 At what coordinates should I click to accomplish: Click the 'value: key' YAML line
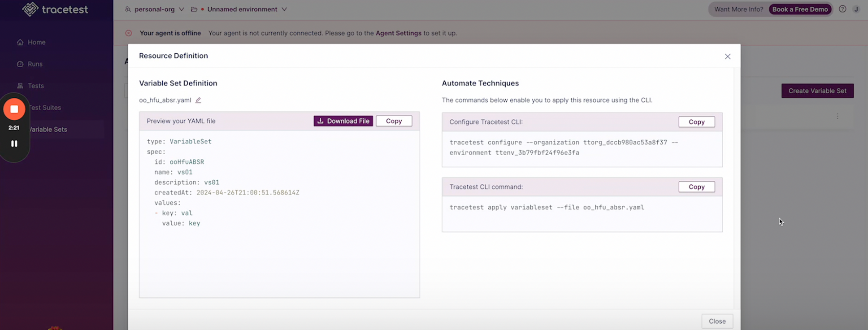pos(181,223)
